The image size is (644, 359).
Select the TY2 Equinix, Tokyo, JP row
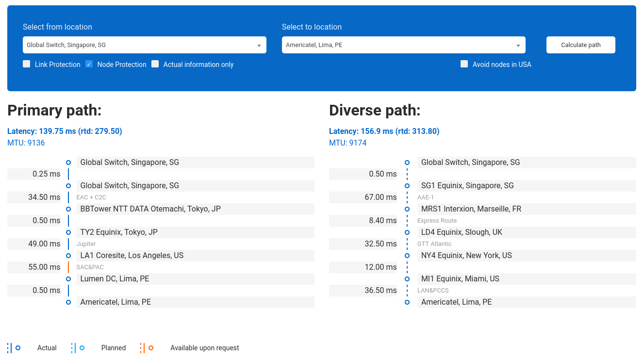click(x=195, y=232)
